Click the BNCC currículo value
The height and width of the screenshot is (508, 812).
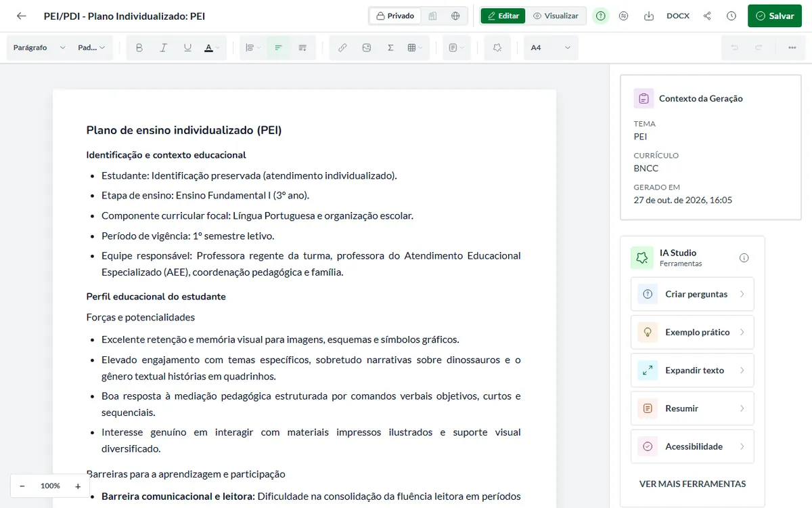tap(646, 168)
